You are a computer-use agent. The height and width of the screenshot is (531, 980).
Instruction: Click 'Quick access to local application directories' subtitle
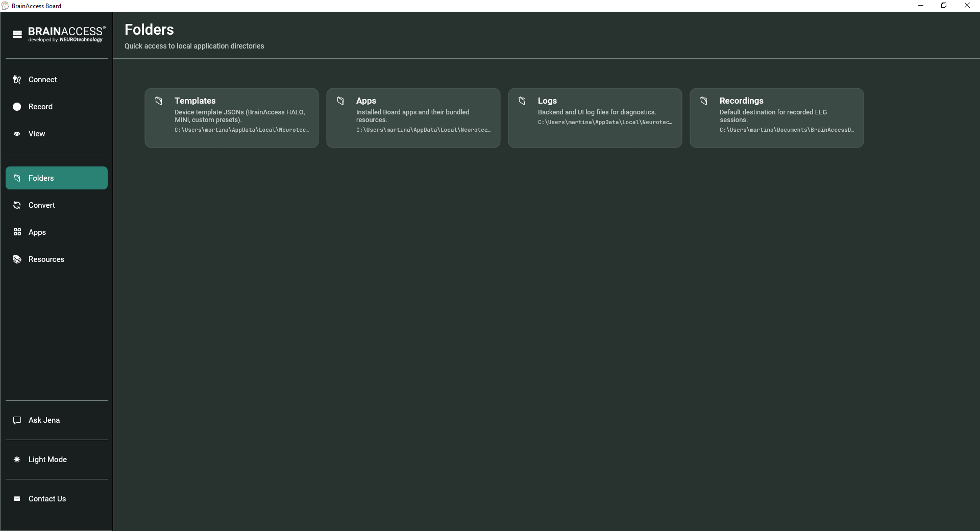pyautogui.click(x=194, y=46)
